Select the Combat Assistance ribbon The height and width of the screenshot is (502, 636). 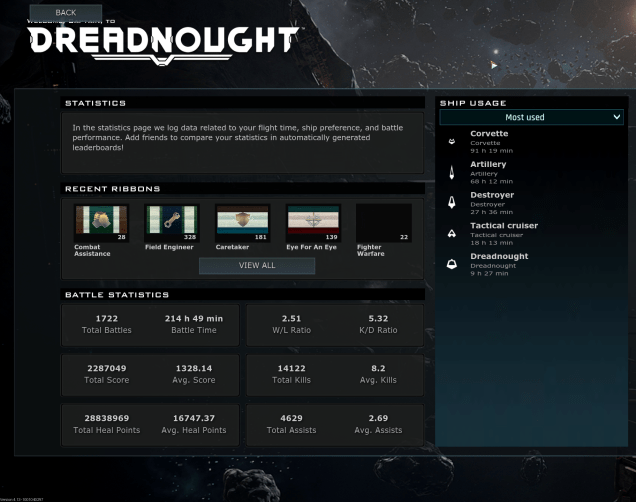(100, 223)
